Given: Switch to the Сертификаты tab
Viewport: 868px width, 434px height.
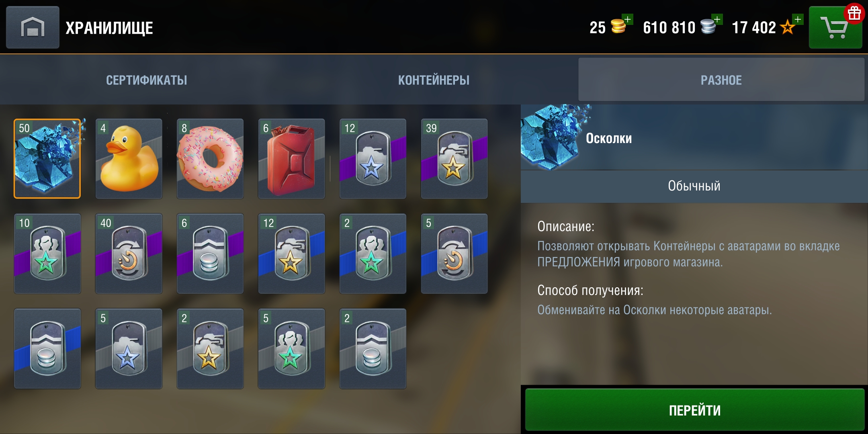Looking at the screenshot, I should click(x=146, y=80).
